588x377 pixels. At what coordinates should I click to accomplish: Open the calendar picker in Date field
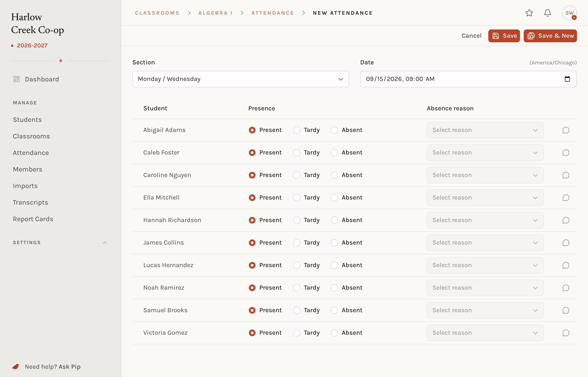pos(567,79)
